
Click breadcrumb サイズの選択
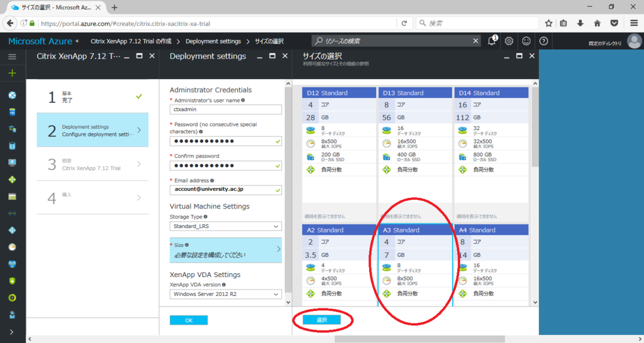tap(269, 41)
